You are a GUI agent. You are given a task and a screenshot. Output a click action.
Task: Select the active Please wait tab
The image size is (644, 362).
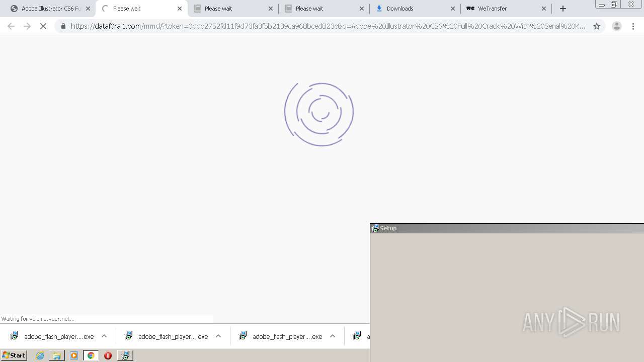tap(141, 9)
